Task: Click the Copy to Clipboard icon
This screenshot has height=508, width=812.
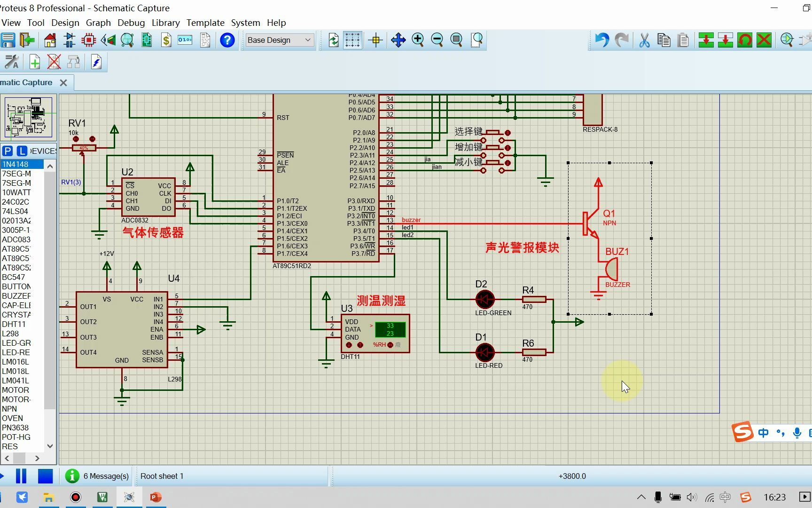Action: coord(664,40)
